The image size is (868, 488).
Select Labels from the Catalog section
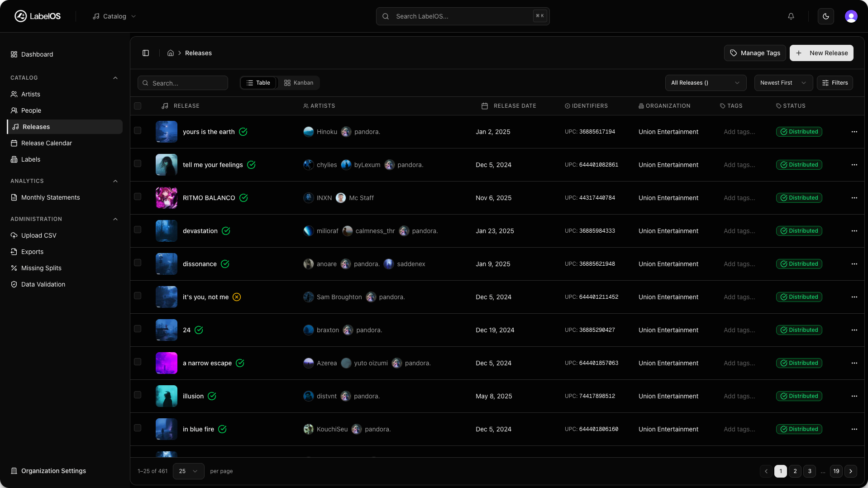31,159
